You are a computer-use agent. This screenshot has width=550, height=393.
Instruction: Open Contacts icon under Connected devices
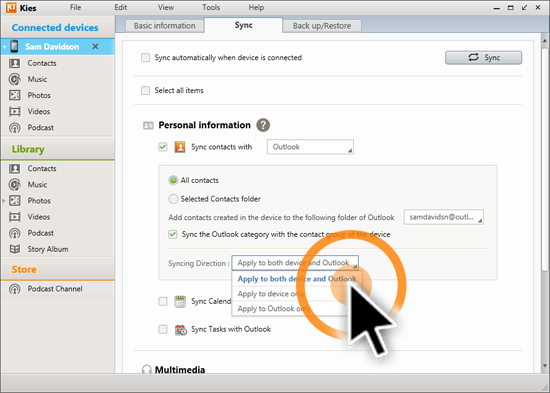click(x=14, y=63)
